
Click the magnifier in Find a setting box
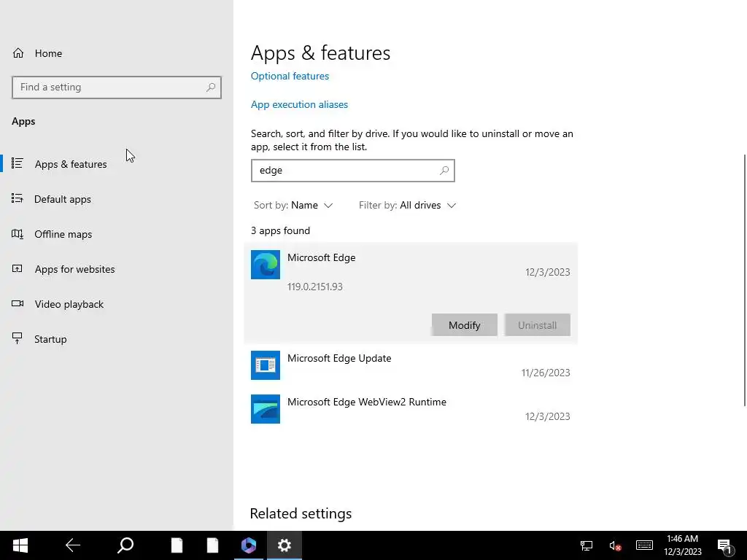pos(211,87)
